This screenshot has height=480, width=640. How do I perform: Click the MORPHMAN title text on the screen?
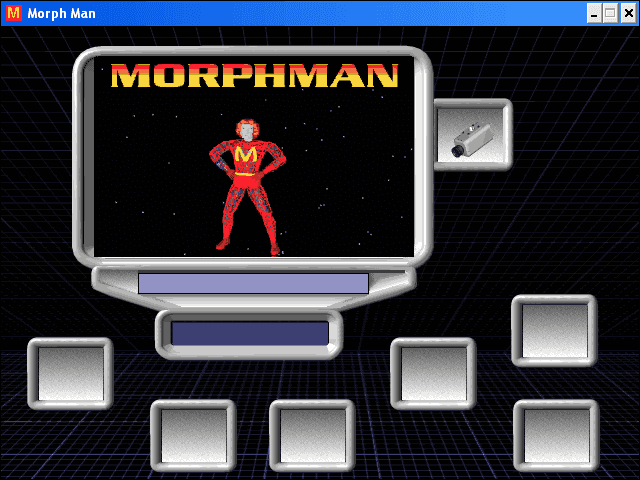click(254, 76)
